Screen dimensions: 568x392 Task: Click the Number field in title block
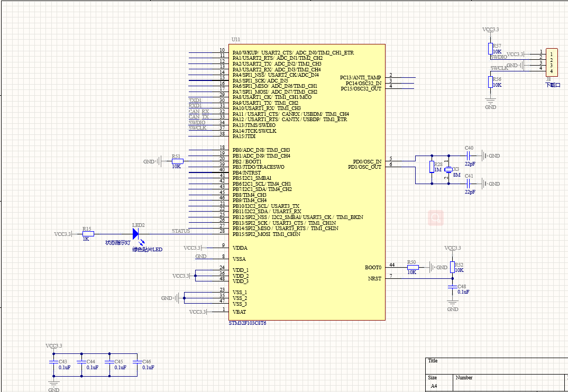[x=510, y=383]
